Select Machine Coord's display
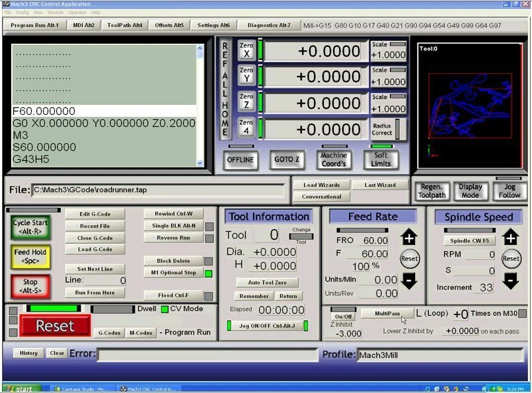The height and width of the screenshot is (393, 532). pos(332,158)
